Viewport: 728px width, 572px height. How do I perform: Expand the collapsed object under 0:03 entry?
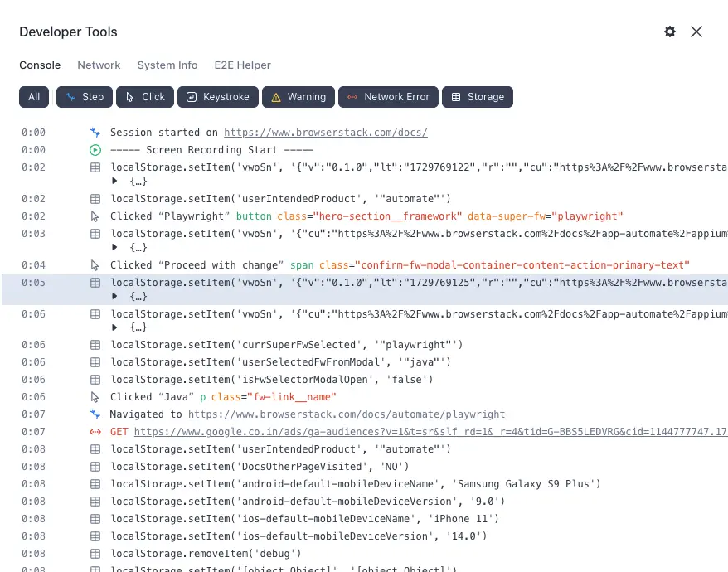115,247
